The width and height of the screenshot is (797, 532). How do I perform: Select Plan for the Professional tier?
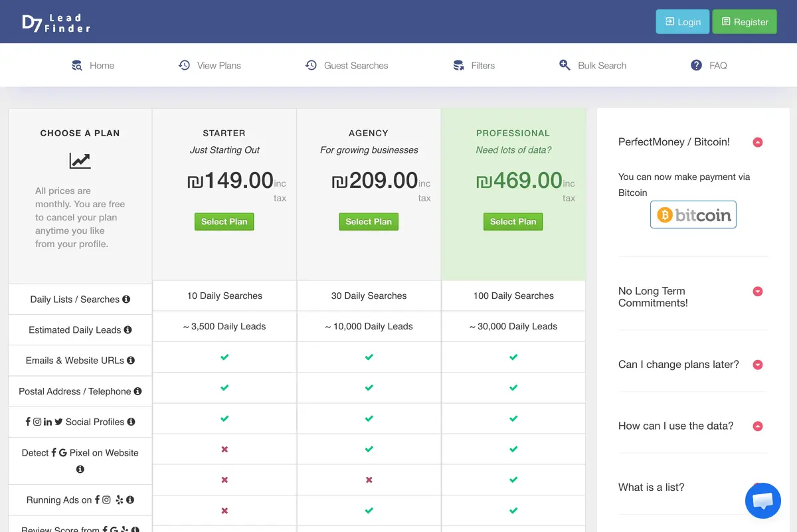coord(513,222)
